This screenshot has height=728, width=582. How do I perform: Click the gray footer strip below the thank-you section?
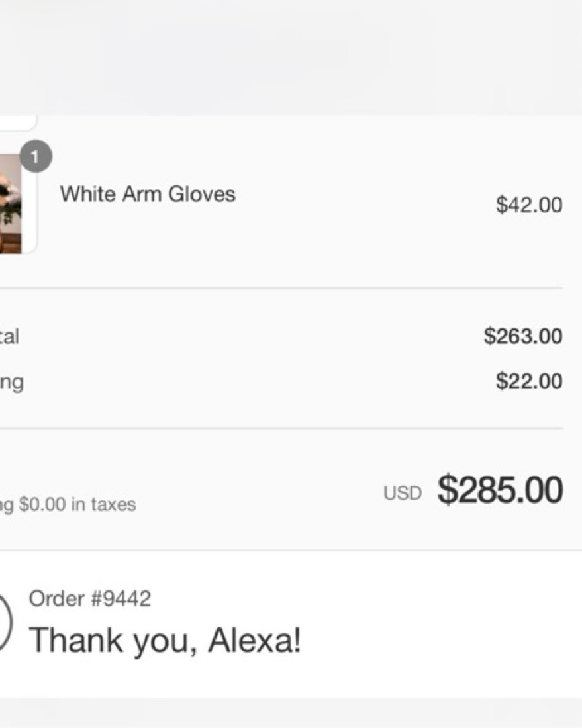pos(291,713)
